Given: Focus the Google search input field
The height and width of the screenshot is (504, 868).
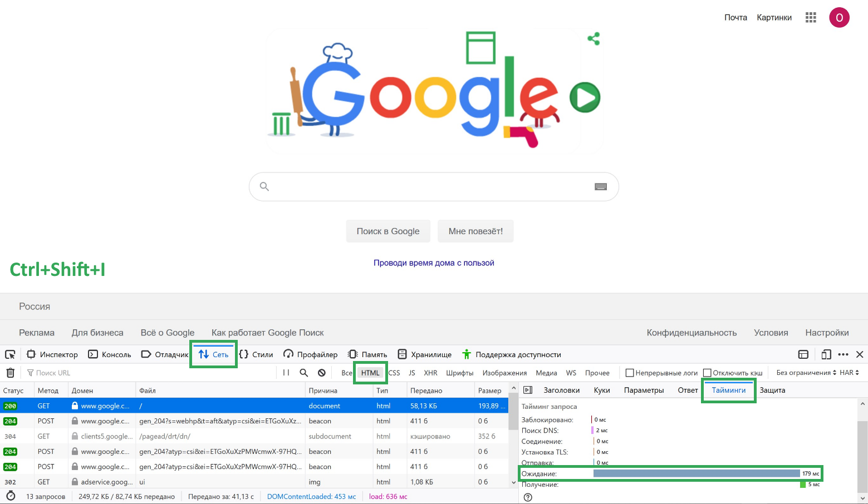Looking at the screenshot, I should coord(434,186).
